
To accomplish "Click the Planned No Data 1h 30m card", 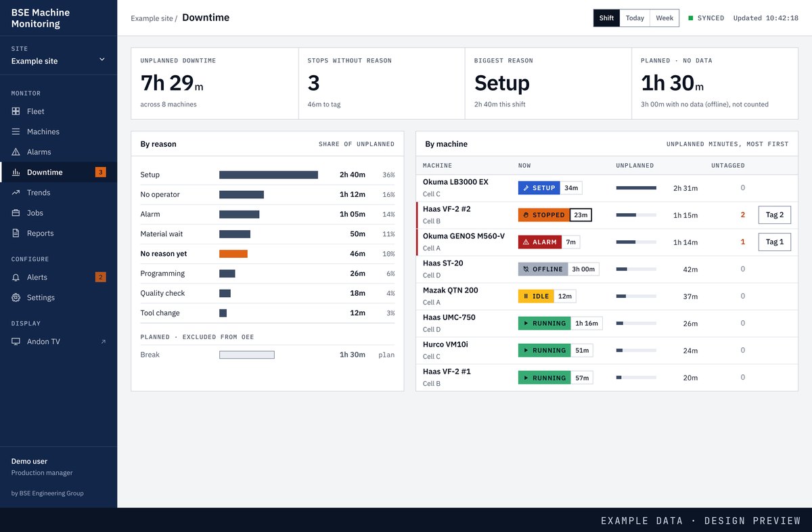I will pos(715,83).
